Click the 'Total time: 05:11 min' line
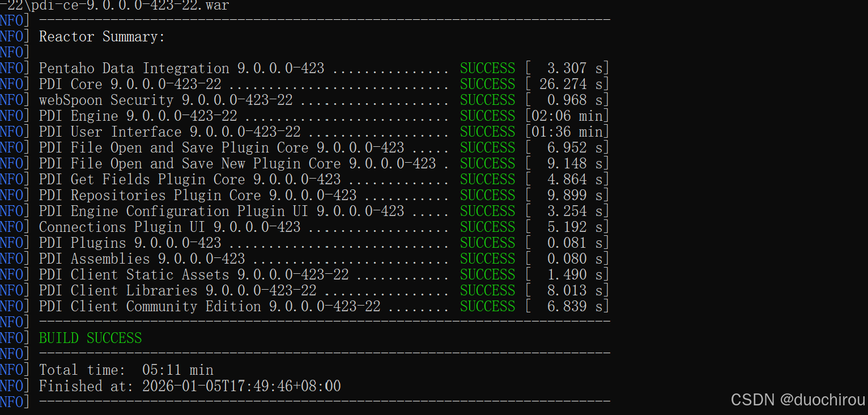The height and width of the screenshot is (415, 868). (x=126, y=370)
